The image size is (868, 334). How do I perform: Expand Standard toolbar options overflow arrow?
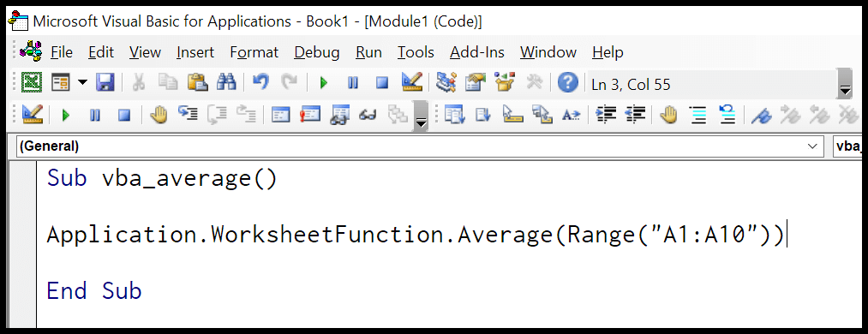point(844,84)
